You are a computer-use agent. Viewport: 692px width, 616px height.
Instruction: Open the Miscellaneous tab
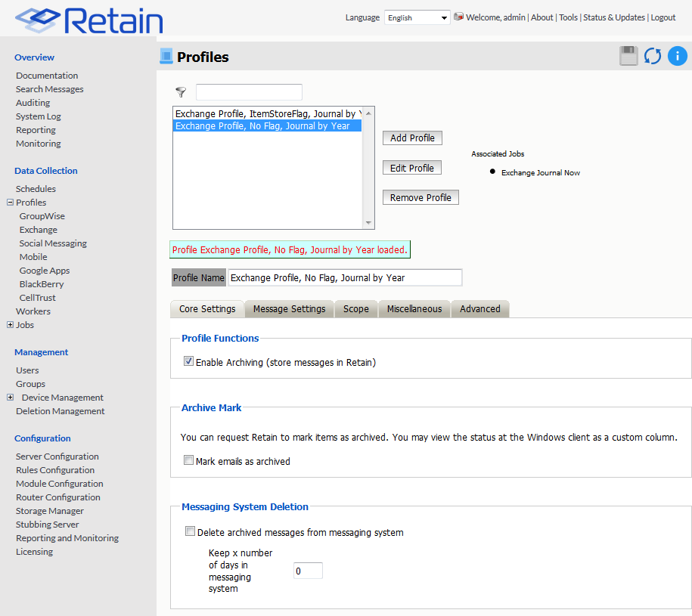(x=414, y=309)
